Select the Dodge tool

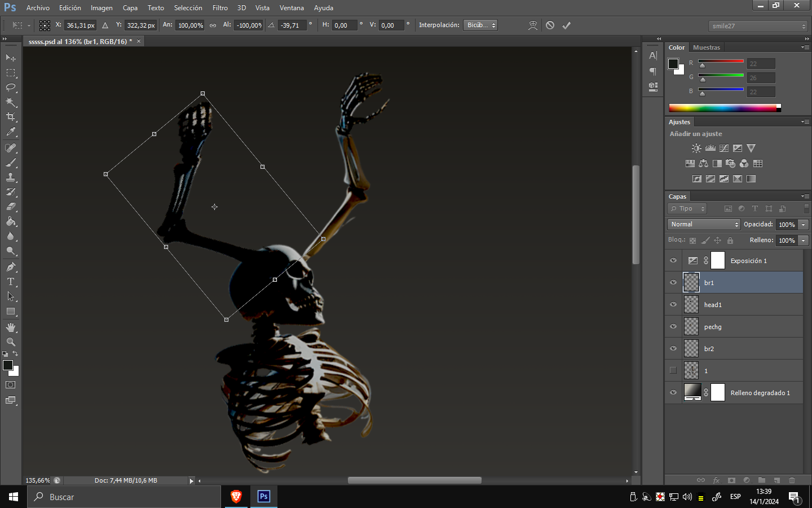[x=11, y=251]
